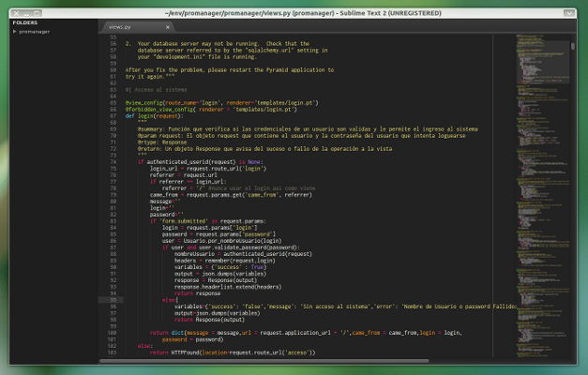Click line number 95 in the gutter
Image resolution: width=588 pixels, height=375 pixels.
coord(113,300)
